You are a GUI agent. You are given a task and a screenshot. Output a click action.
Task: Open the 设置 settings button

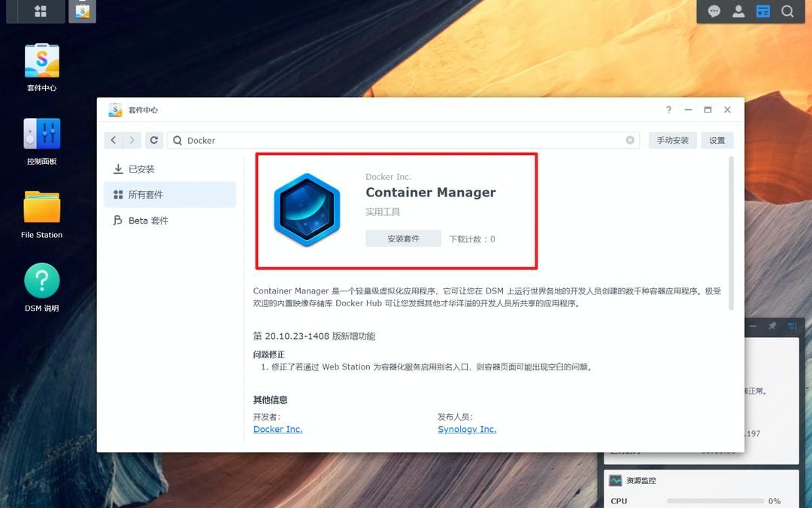(717, 140)
